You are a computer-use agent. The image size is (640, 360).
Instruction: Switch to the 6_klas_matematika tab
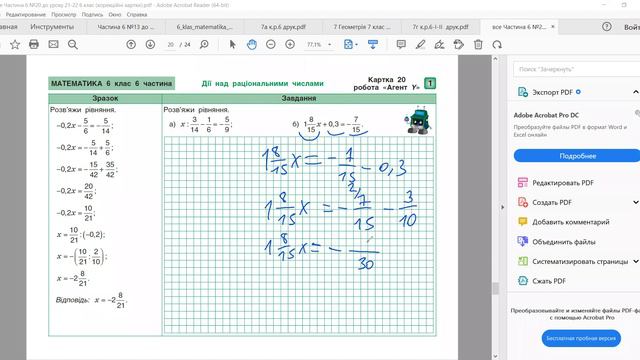[x=204, y=27]
